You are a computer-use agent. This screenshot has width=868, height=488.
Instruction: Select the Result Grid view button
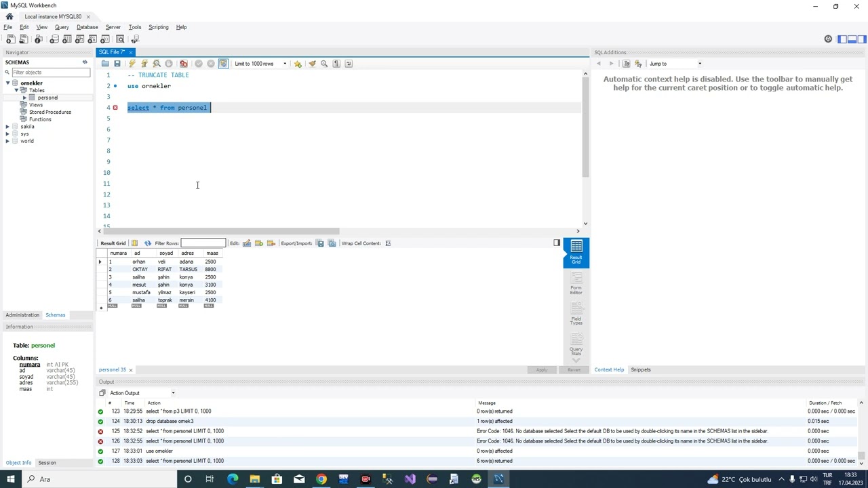pos(576,253)
